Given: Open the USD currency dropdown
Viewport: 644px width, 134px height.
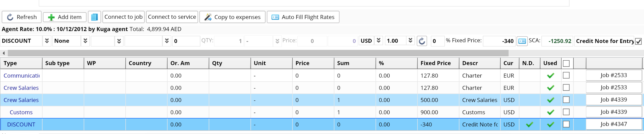Looking at the screenshot, I should (378, 41).
